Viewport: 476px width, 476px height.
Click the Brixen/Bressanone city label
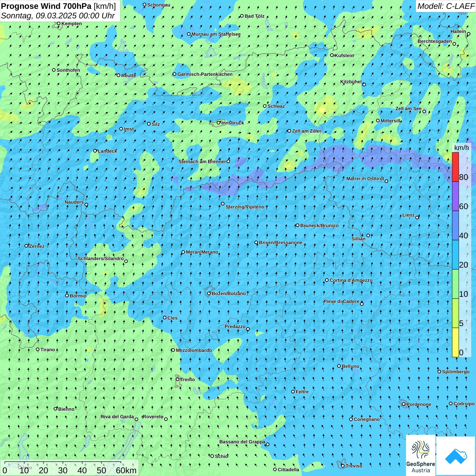click(x=280, y=242)
